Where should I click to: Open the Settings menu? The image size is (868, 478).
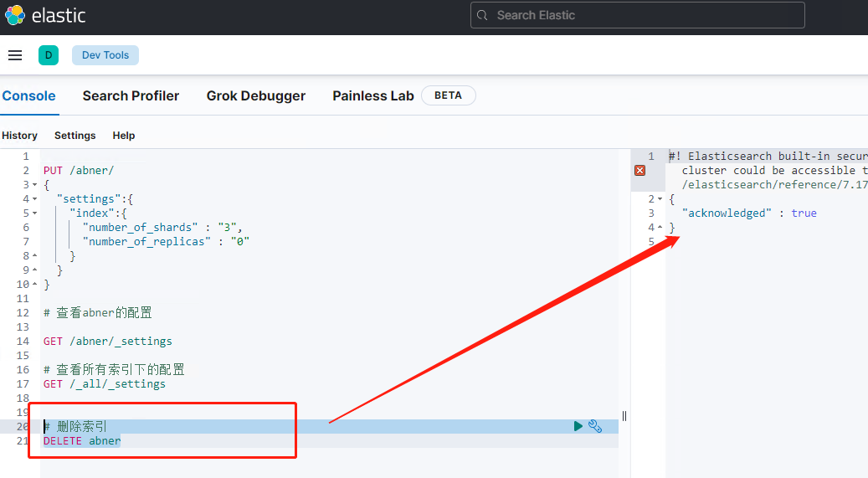pyautogui.click(x=74, y=135)
